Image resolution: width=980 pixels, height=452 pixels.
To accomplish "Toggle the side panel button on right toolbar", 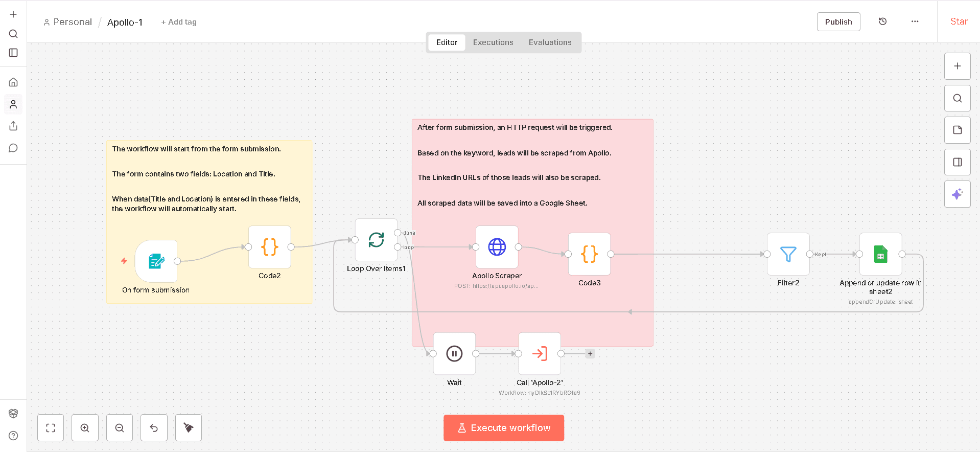I will (958, 162).
